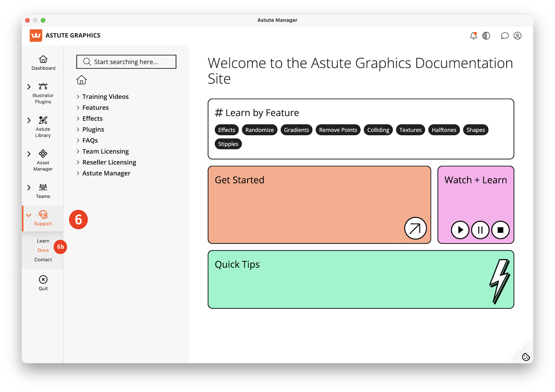The image size is (555, 392).
Task: Click the Remove Points feature tag
Action: point(338,130)
